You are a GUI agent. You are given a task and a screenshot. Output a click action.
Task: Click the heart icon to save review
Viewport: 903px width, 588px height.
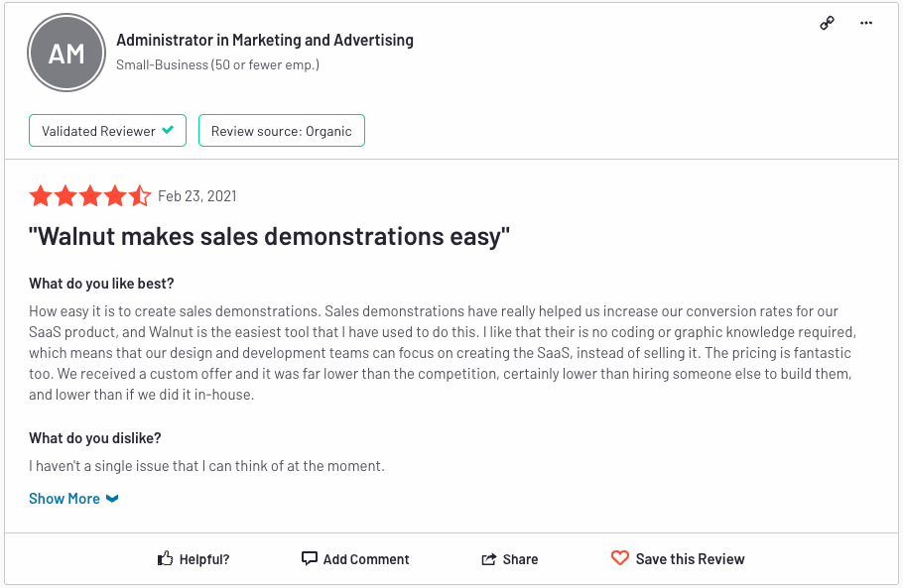[620, 558]
